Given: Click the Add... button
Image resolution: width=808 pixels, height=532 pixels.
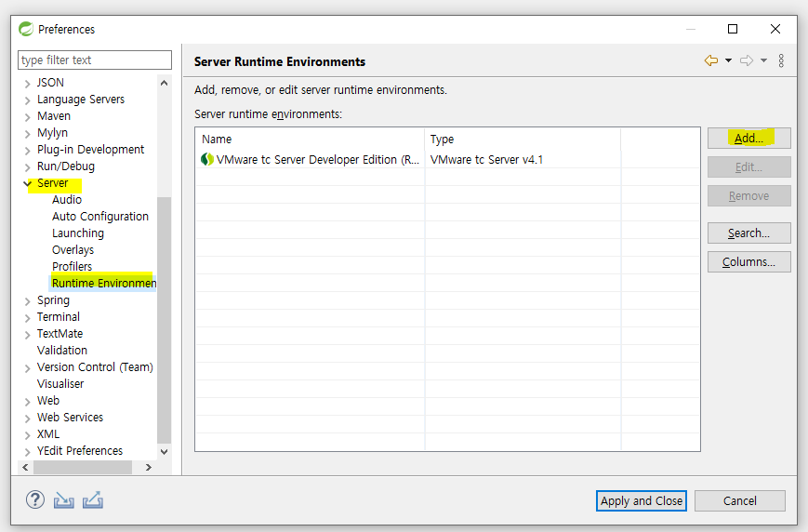Looking at the screenshot, I should point(748,139).
